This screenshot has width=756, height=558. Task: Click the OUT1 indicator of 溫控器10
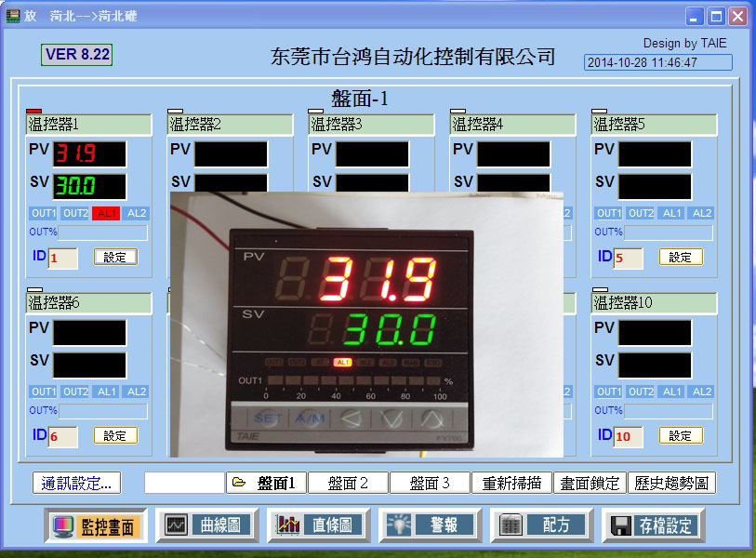(609, 392)
